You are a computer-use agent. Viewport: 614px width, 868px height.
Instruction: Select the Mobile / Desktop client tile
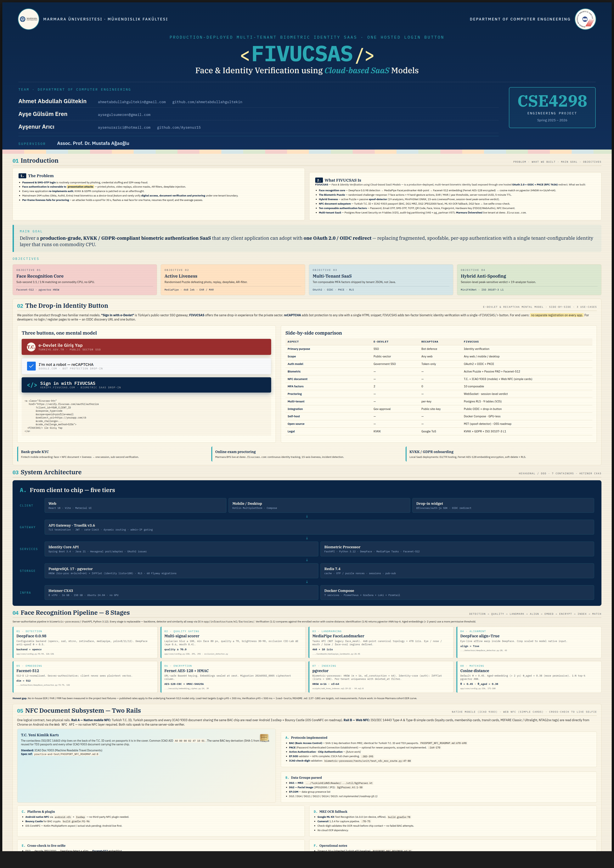(x=319, y=505)
